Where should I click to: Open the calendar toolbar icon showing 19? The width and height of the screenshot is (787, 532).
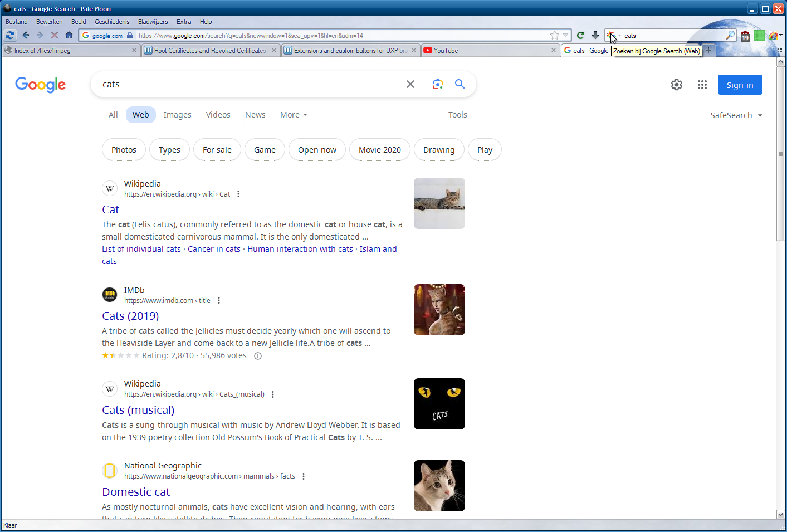(x=745, y=36)
